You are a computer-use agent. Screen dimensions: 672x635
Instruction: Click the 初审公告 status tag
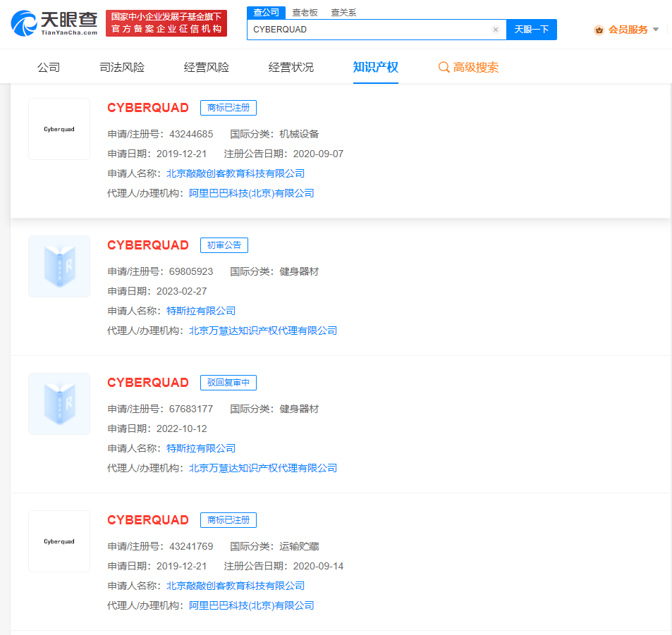224,245
